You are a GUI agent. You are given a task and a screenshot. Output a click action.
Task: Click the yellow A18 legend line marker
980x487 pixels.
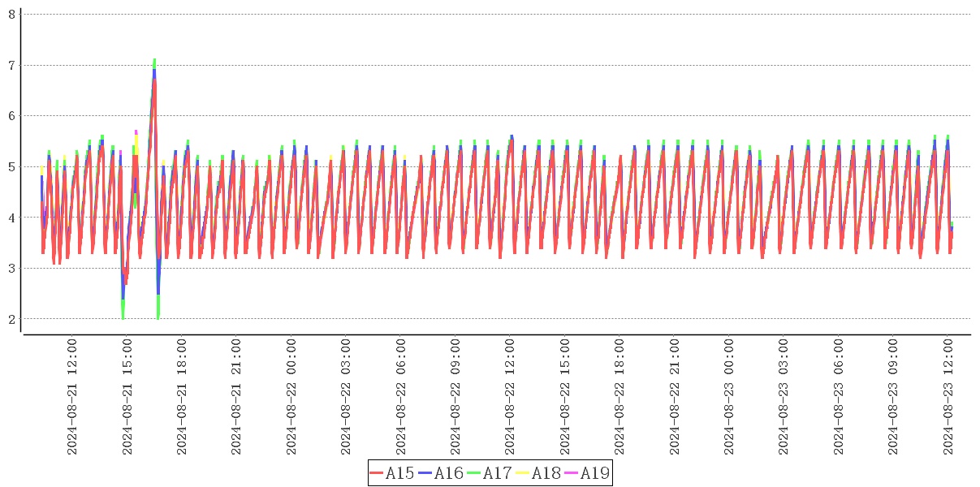coord(523,473)
